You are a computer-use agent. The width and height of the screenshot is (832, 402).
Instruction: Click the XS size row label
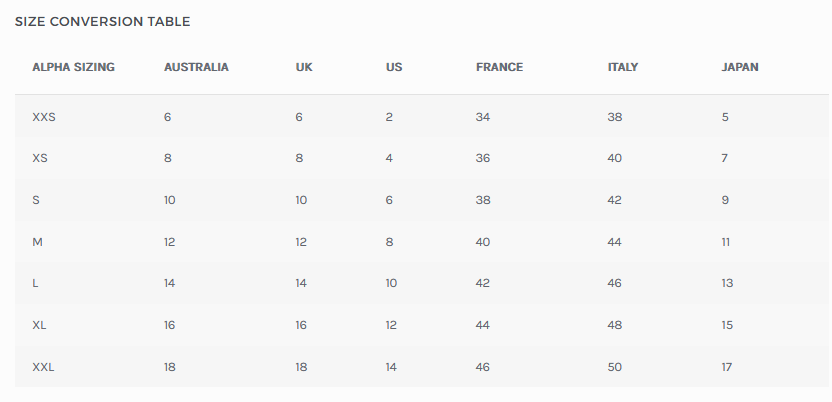click(x=40, y=158)
